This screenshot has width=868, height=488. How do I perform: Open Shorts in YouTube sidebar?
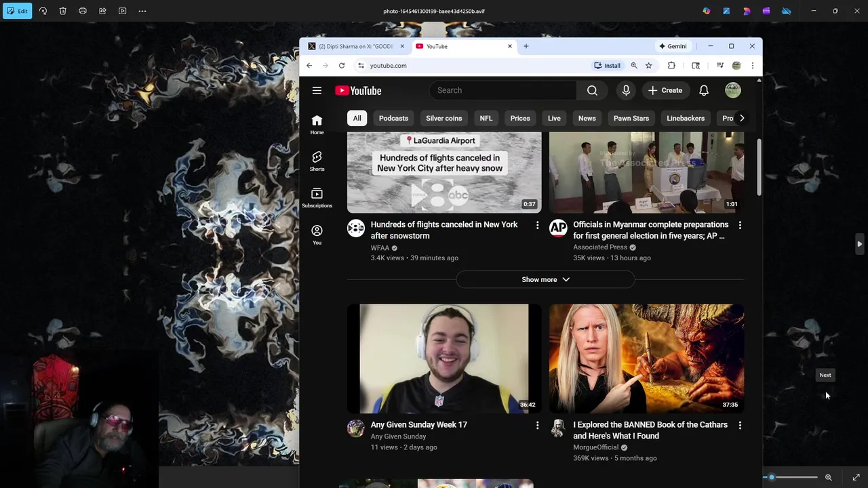[x=317, y=161]
